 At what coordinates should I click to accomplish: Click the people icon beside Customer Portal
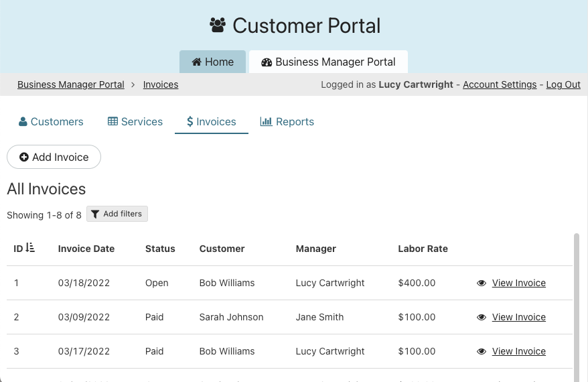click(218, 25)
